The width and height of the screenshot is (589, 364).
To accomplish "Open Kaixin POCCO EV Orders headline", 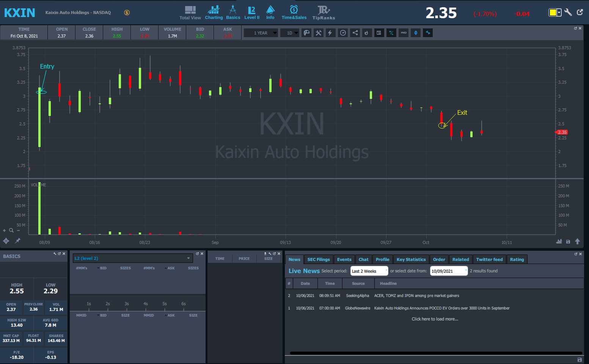I will [x=442, y=308].
